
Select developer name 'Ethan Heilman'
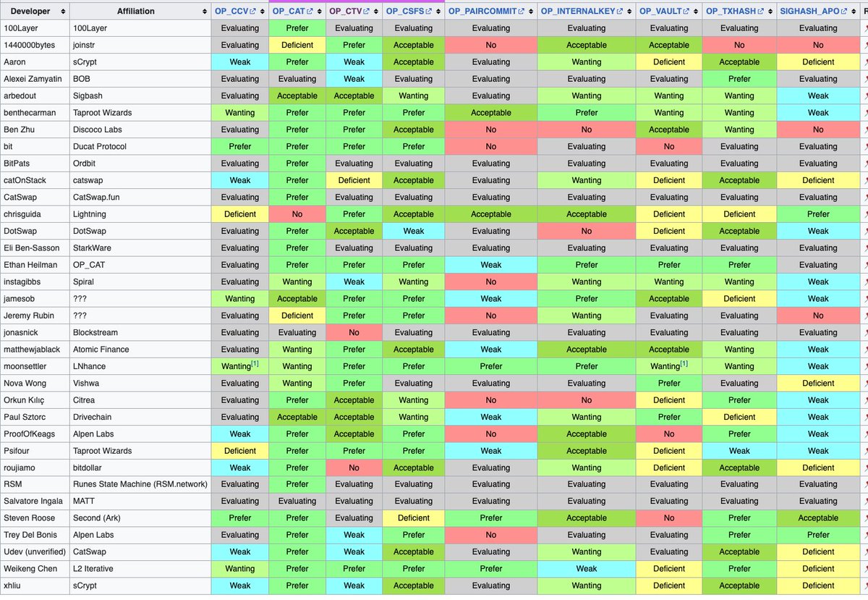pos(30,265)
